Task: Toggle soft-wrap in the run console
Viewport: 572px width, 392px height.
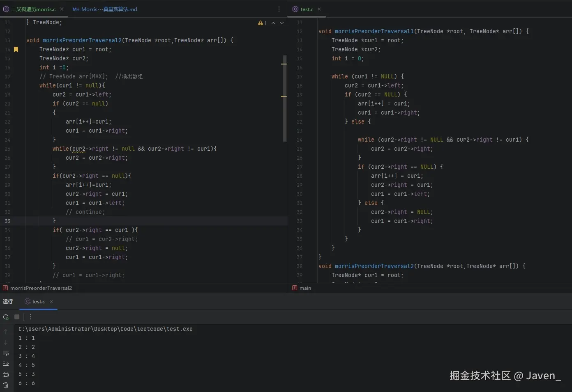Action: pyautogui.click(x=6, y=353)
